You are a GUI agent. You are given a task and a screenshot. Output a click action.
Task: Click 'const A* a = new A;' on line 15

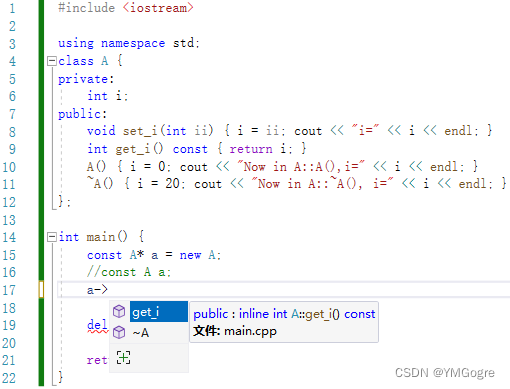[154, 255]
